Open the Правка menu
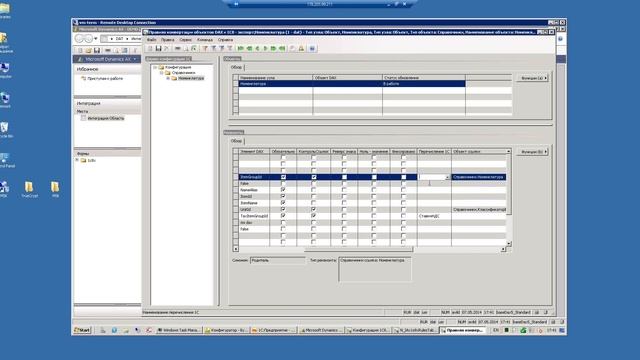The height and width of the screenshot is (360, 640). pos(167,40)
